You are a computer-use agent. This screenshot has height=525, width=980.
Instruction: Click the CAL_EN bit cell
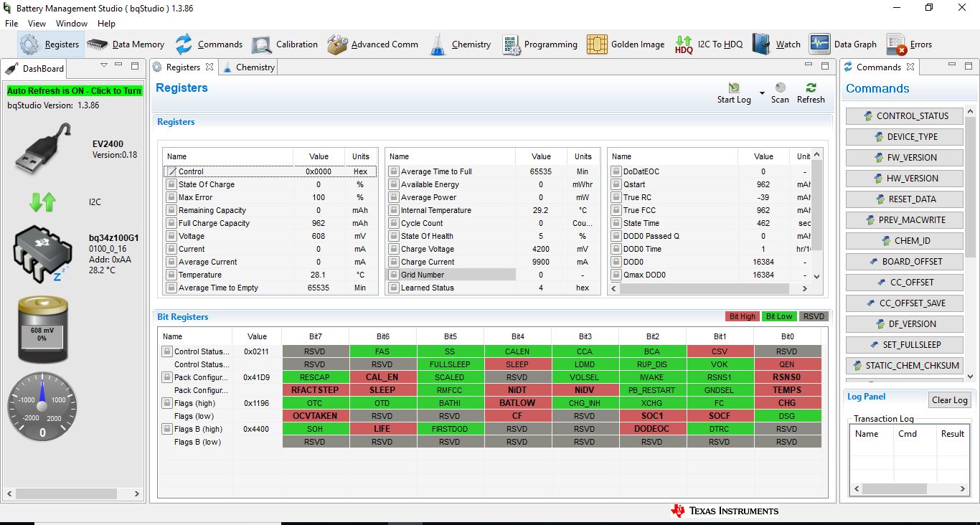tap(382, 377)
